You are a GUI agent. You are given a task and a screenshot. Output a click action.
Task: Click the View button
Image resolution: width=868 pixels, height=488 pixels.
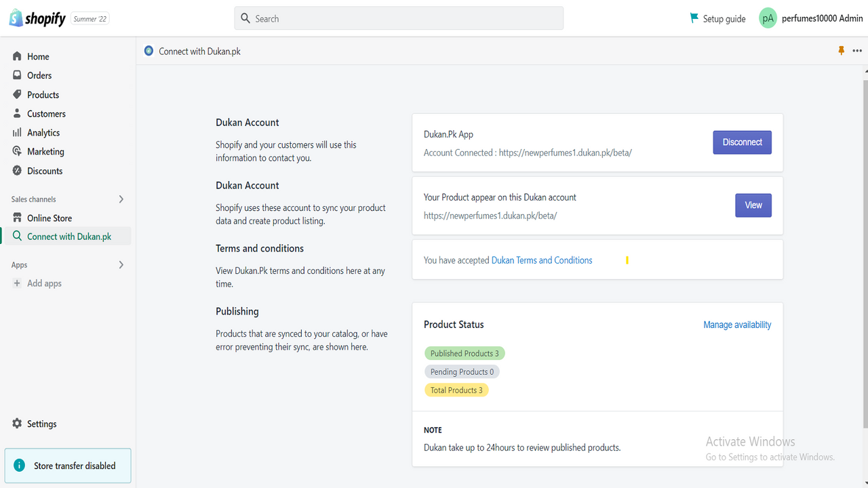[x=753, y=205]
